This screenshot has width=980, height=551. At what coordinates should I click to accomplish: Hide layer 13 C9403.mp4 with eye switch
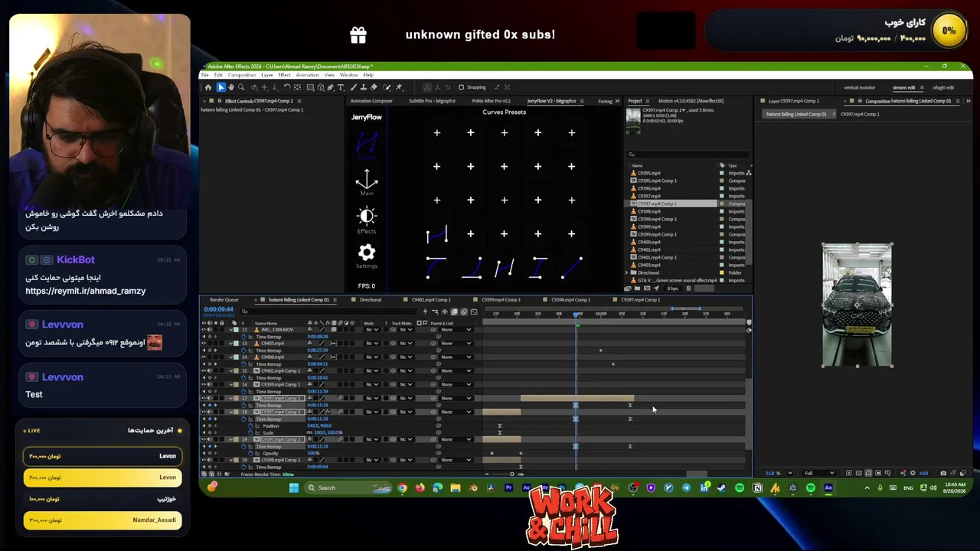[204, 344]
